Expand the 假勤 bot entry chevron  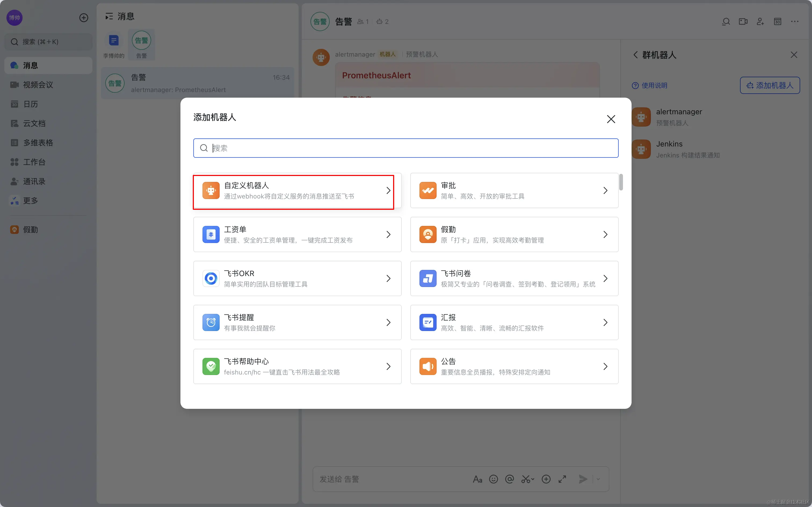point(605,234)
